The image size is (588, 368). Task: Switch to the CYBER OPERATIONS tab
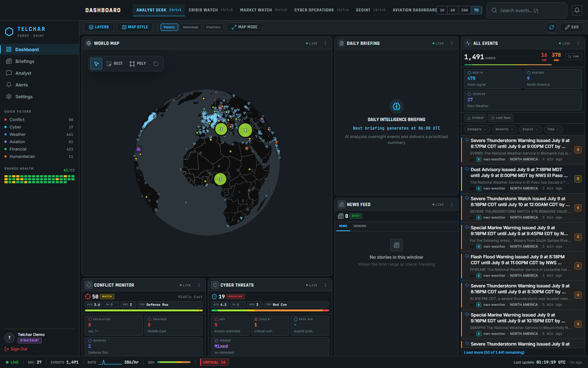coord(322,10)
